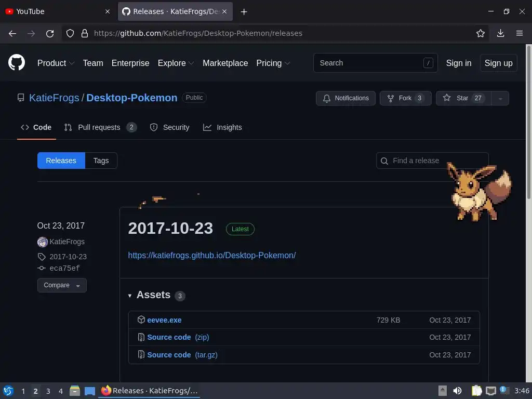This screenshot has width=532, height=399.
Task: Download Source code (tar.gz)
Action: click(x=182, y=355)
